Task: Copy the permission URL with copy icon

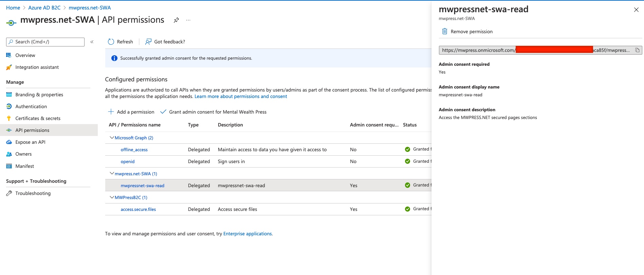Action: [x=637, y=50]
